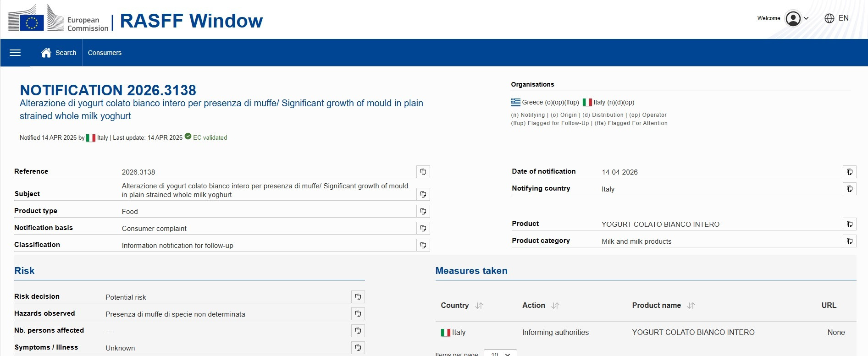The height and width of the screenshot is (356, 868).
Task: Copy the Notifying country value
Action: click(850, 189)
